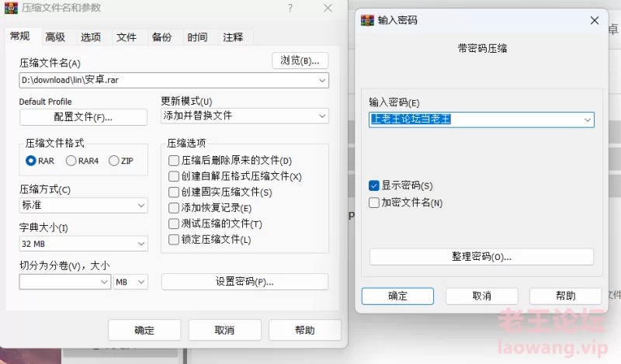Select the ZIP format radio button
The width and height of the screenshot is (621, 364).
(x=114, y=161)
